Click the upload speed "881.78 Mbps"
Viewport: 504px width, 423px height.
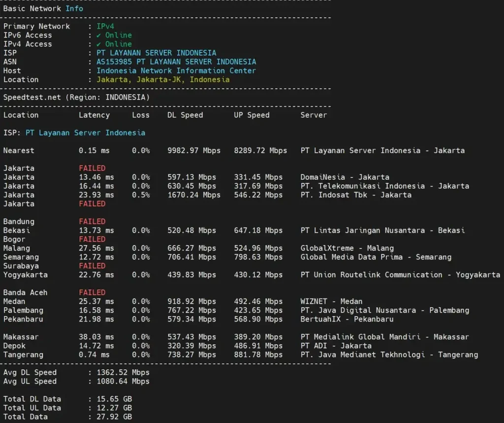[x=258, y=355]
